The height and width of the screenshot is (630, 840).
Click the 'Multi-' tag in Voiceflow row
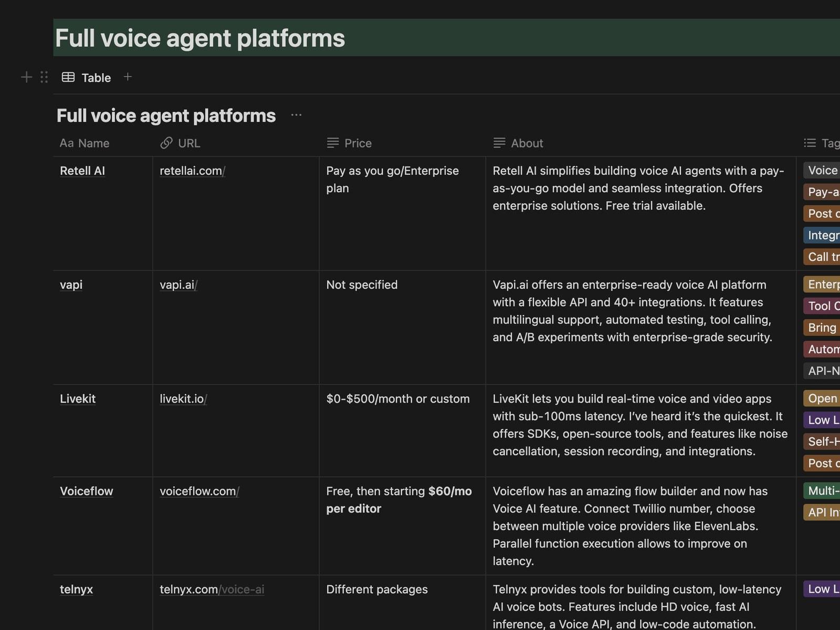coord(822,490)
